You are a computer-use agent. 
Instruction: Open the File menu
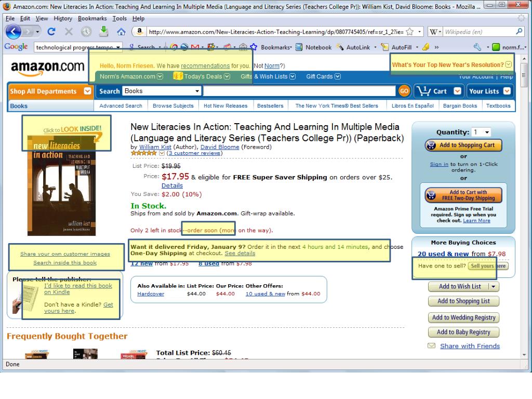(10, 18)
